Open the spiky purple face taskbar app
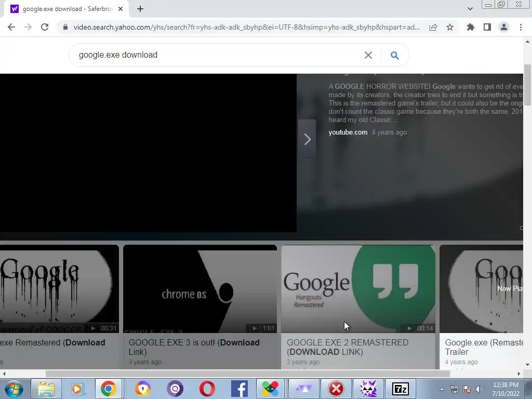 [x=368, y=389]
